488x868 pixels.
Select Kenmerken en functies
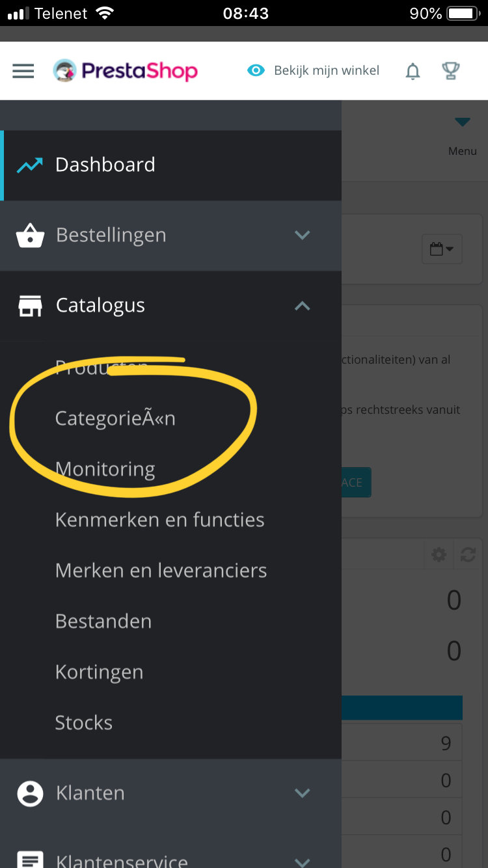(159, 520)
